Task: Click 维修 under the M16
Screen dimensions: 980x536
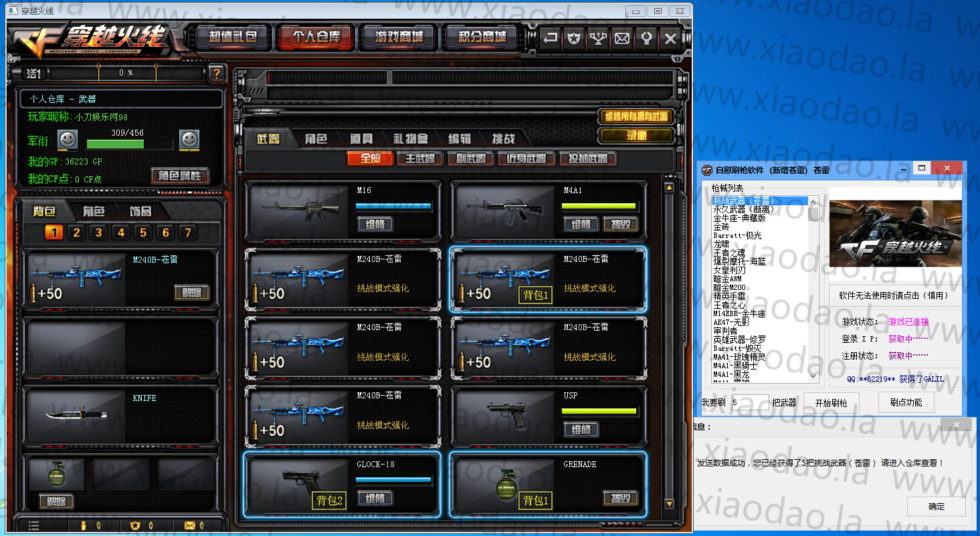Action: click(375, 224)
